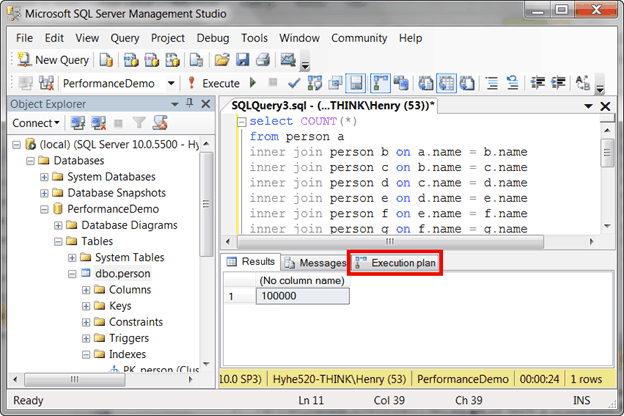Click the Disconnect icon in Object Explorer
624x416 pixels.
pyautogui.click(x=99, y=123)
